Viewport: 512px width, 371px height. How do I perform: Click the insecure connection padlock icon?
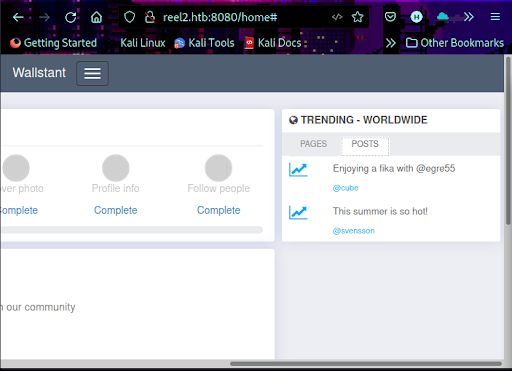[x=150, y=17]
